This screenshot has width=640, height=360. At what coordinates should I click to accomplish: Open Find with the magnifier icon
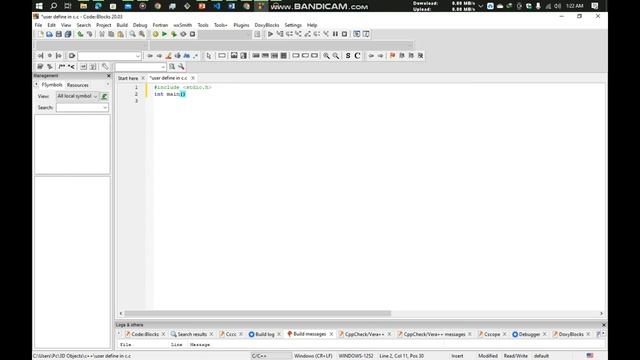pyautogui.click(x=133, y=34)
